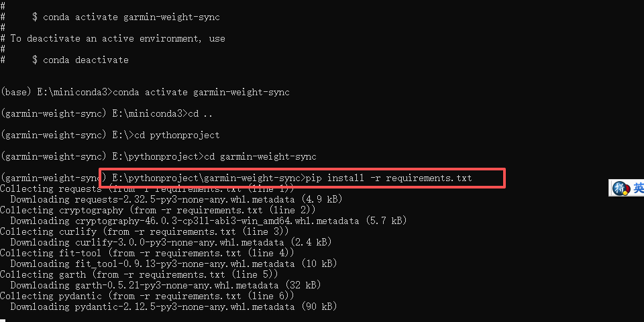Click the pip install -r requirements.txt command

389,178
